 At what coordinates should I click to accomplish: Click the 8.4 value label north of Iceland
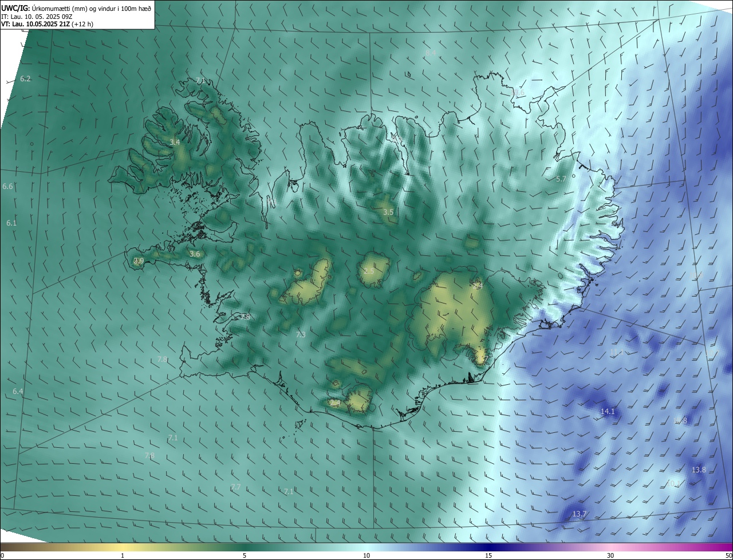(x=431, y=53)
